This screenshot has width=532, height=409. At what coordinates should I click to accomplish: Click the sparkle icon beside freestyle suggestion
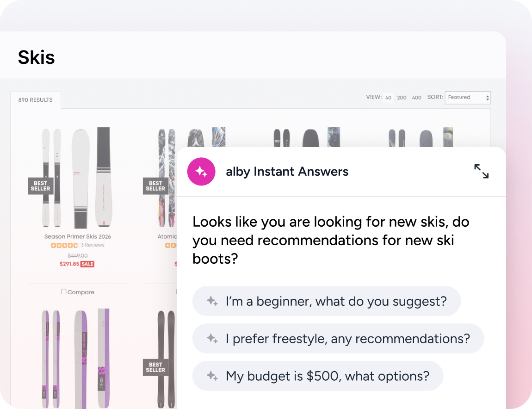(212, 338)
